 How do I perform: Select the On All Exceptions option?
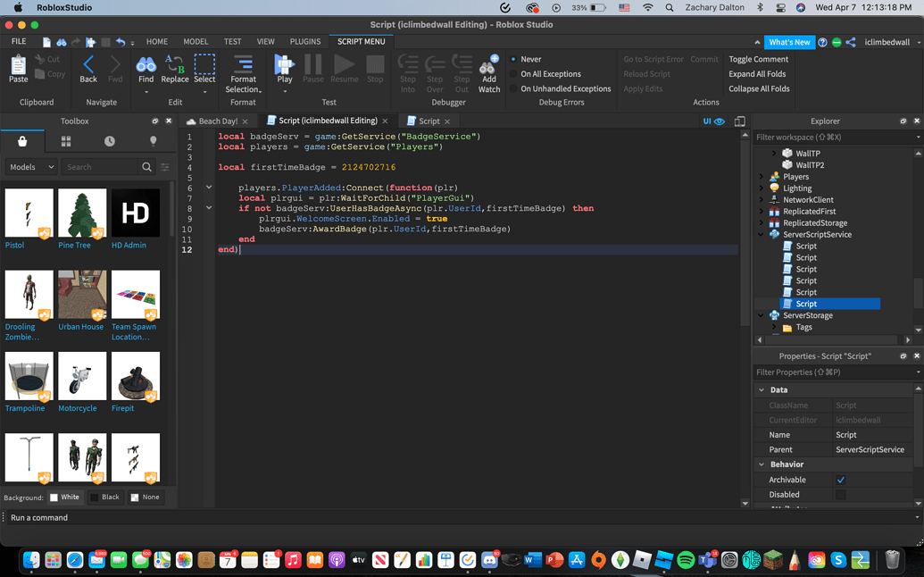(513, 73)
